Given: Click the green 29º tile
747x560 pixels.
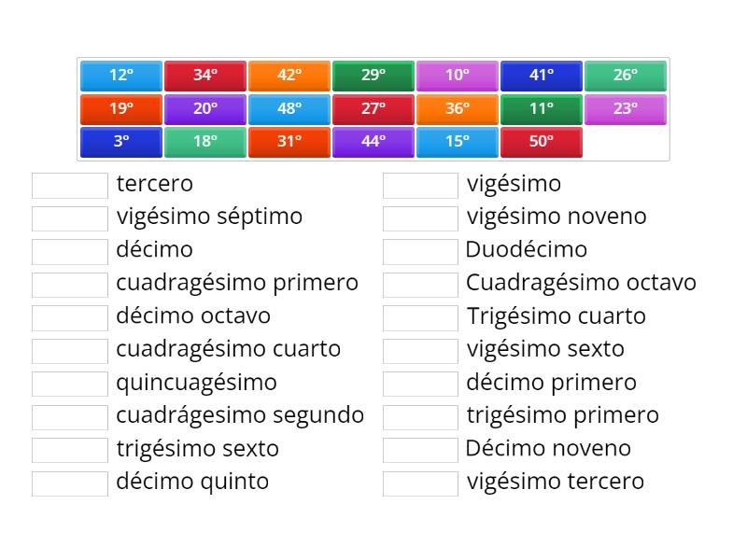Looking at the screenshot, I should (373, 76).
